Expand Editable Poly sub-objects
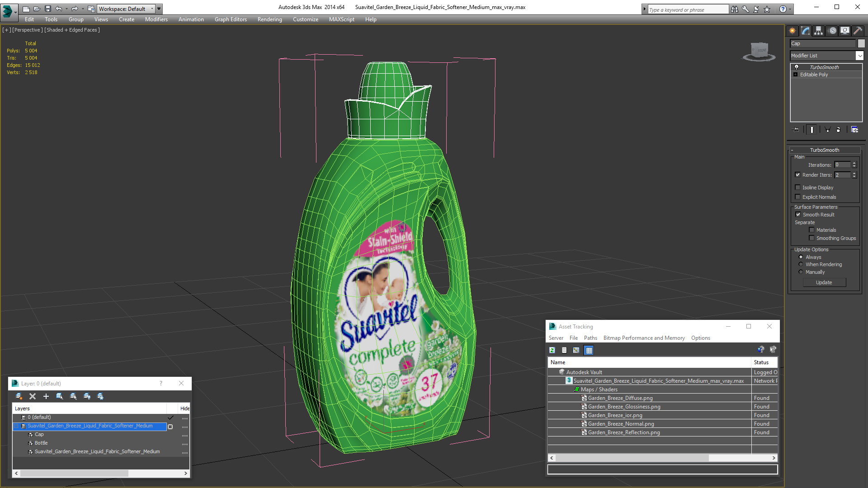The height and width of the screenshot is (488, 868). [x=796, y=75]
